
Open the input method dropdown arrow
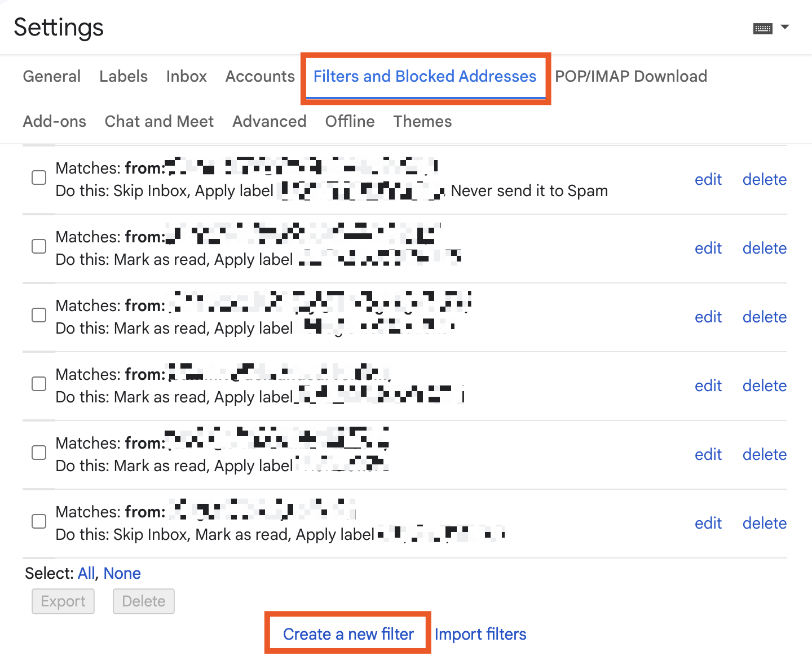(x=784, y=26)
